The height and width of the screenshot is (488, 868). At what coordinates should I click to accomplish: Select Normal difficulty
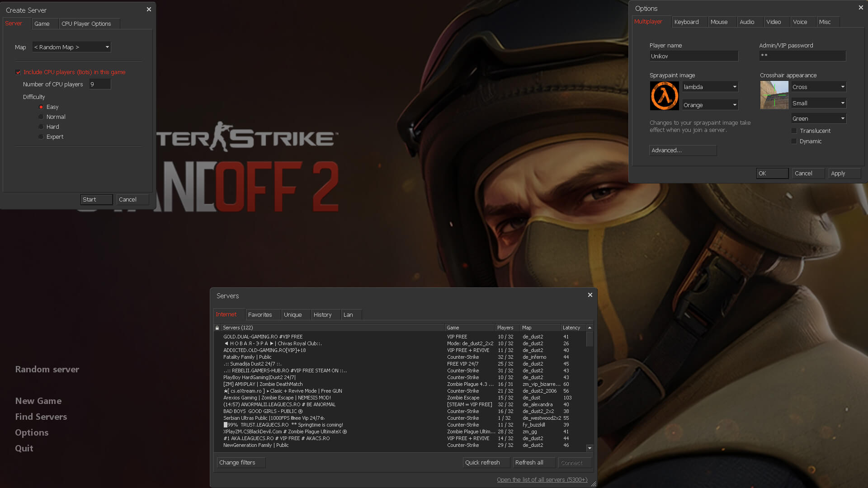coord(41,117)
